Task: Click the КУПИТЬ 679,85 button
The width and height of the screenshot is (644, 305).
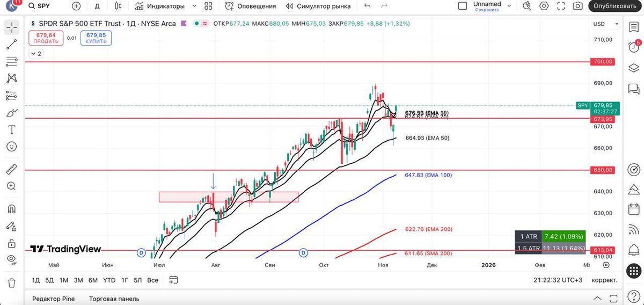Action: 96,38
